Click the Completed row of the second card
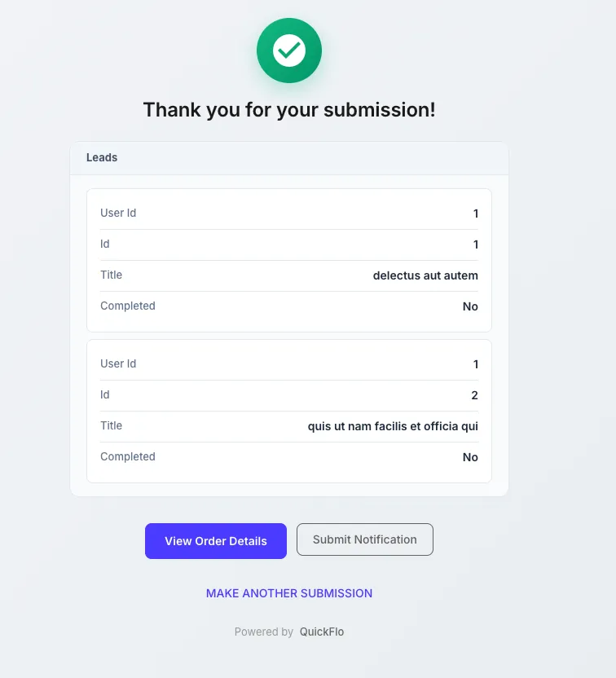 (289, 457)
